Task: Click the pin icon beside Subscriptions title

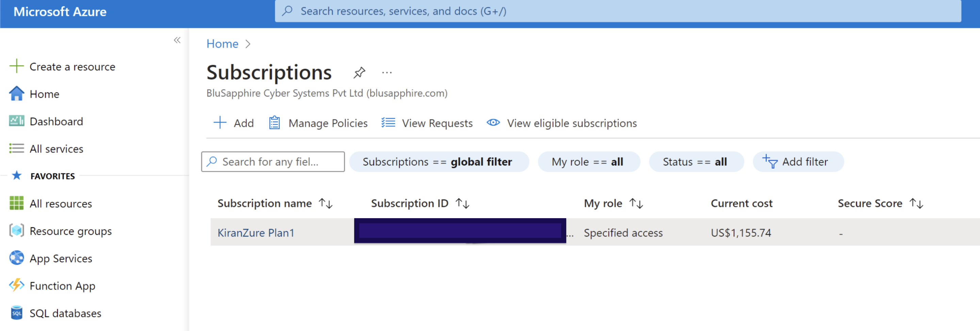Action: point(359,72)
